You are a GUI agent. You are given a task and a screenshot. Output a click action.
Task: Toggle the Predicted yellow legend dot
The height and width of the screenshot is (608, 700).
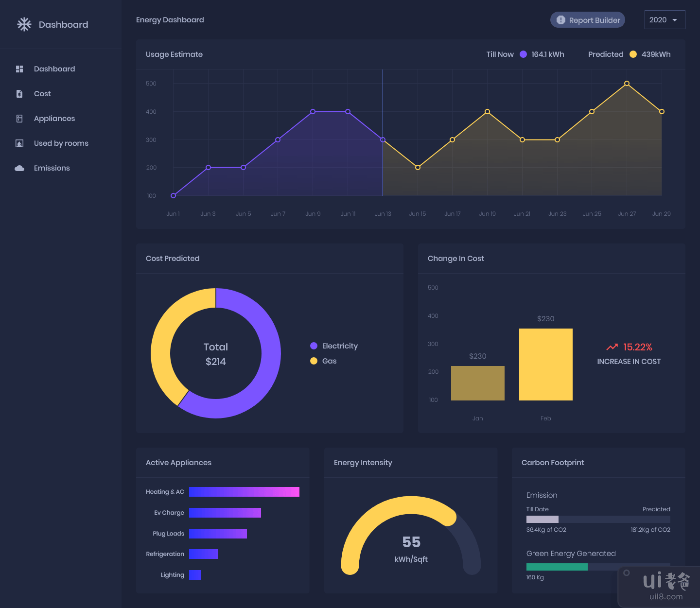pyautogui.click(x=633, y=54)
